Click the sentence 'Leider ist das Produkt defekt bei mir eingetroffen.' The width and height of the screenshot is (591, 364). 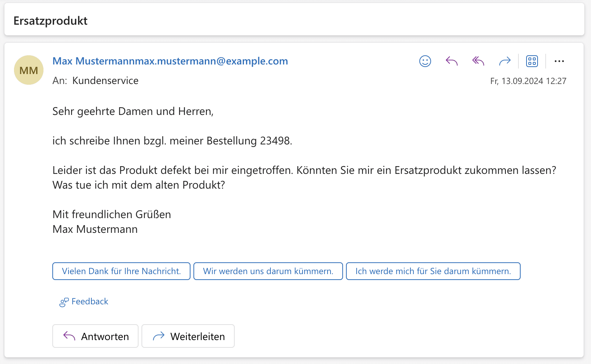pos(173,170)
